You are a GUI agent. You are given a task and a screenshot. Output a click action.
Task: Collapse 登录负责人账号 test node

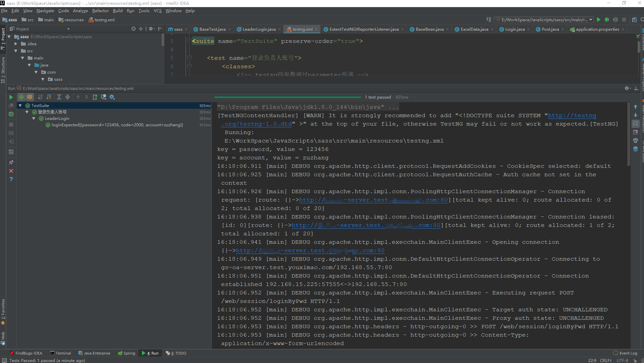tap(27, 112)
